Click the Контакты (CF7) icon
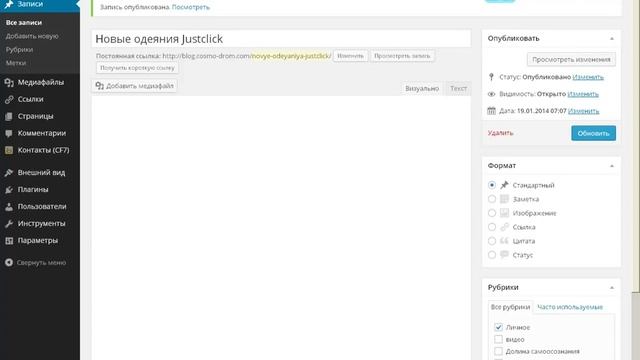The height and width of the screenshot is (360, 640). 9,150
